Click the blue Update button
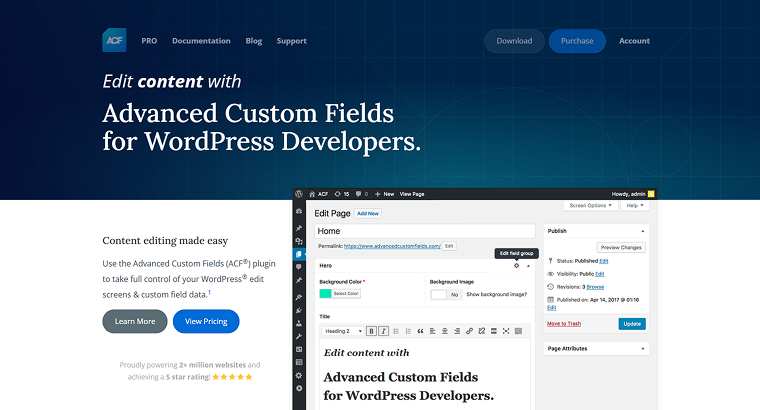The image size is (760, 410). (632, 324)
